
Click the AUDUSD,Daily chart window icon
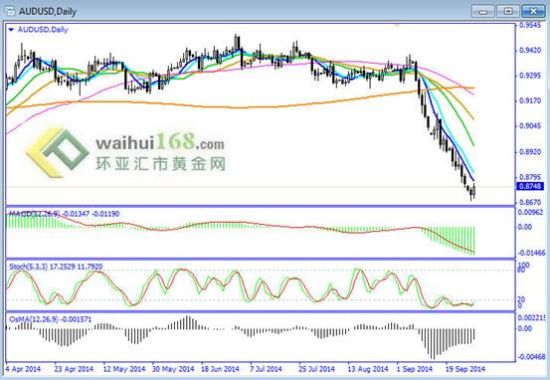click(10, 11)
